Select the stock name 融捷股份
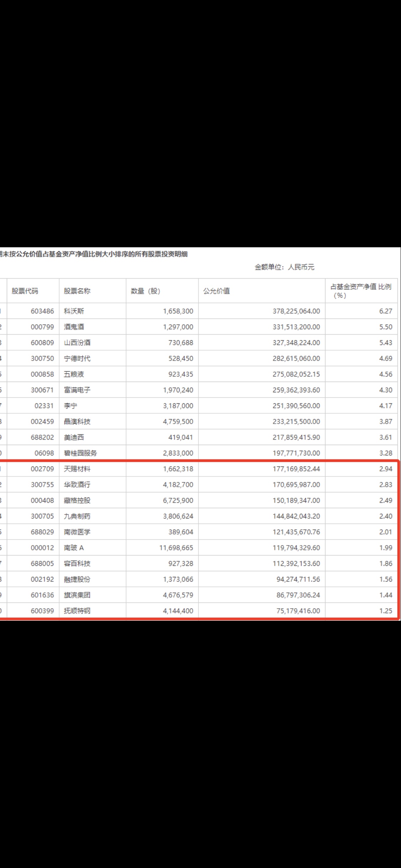Screen dimensions: 401x868 point(77,579)
